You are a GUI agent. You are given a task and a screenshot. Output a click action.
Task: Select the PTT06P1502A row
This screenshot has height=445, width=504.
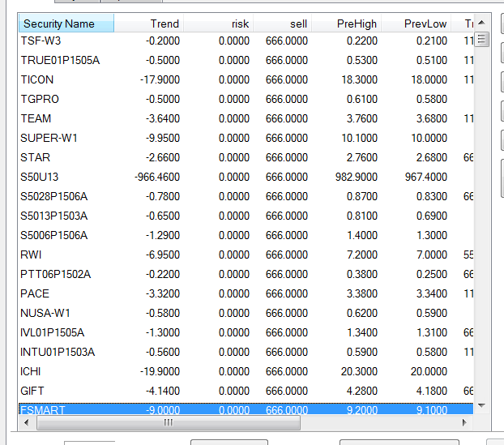[x=246, y=274]
